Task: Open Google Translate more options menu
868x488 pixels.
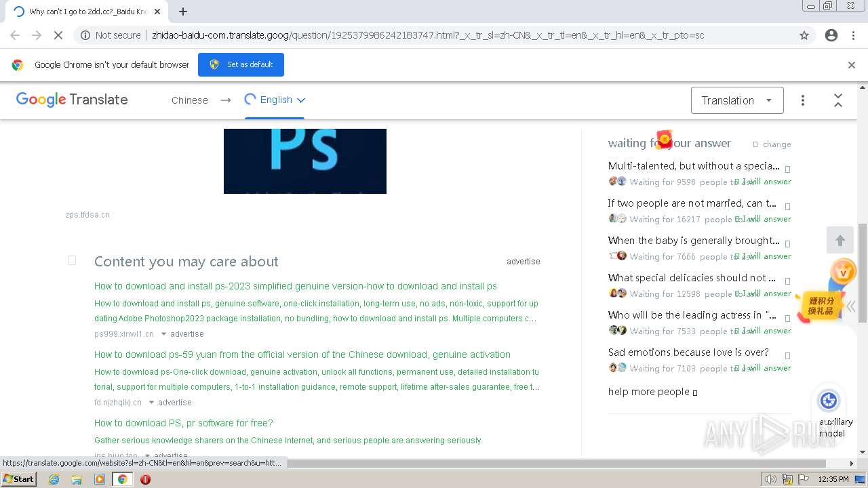Action: tap(803, 100)
